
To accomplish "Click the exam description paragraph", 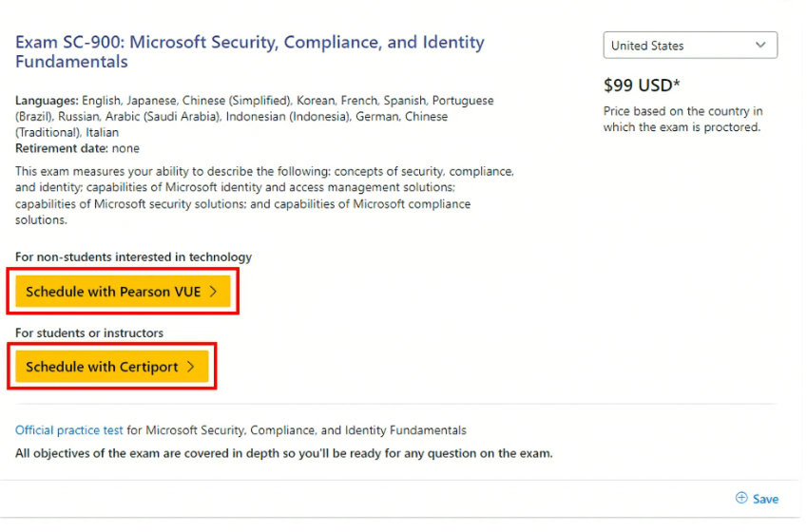I will point(264,196).
